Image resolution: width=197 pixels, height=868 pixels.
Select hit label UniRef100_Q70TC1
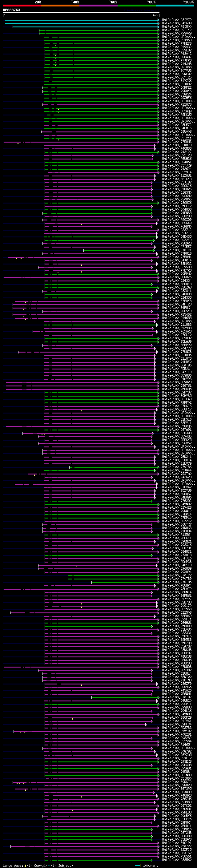coord(177,250)
